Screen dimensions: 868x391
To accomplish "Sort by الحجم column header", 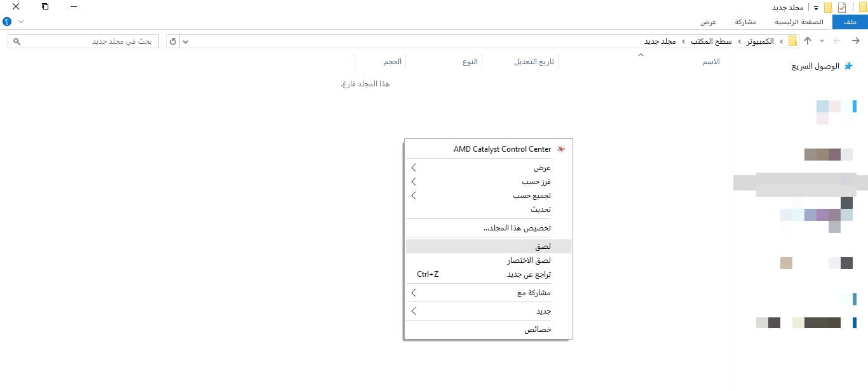I will (392, 62).
